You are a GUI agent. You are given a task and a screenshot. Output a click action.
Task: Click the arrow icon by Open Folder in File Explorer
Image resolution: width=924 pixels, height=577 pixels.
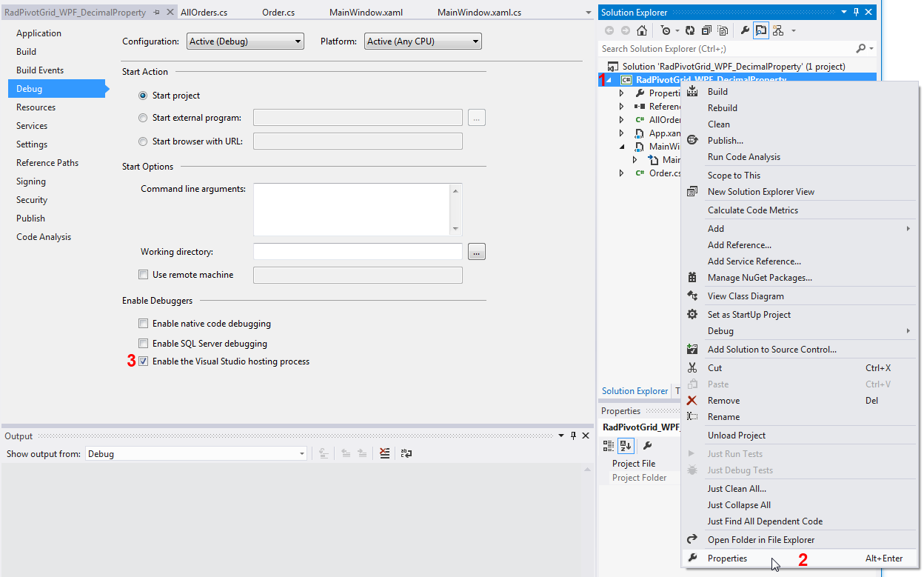(692, 539)
